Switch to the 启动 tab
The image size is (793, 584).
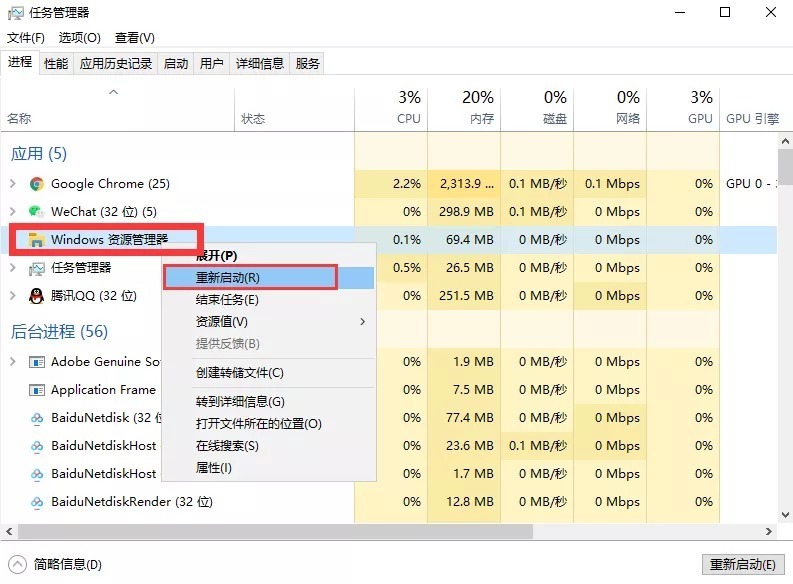(175, 64)
